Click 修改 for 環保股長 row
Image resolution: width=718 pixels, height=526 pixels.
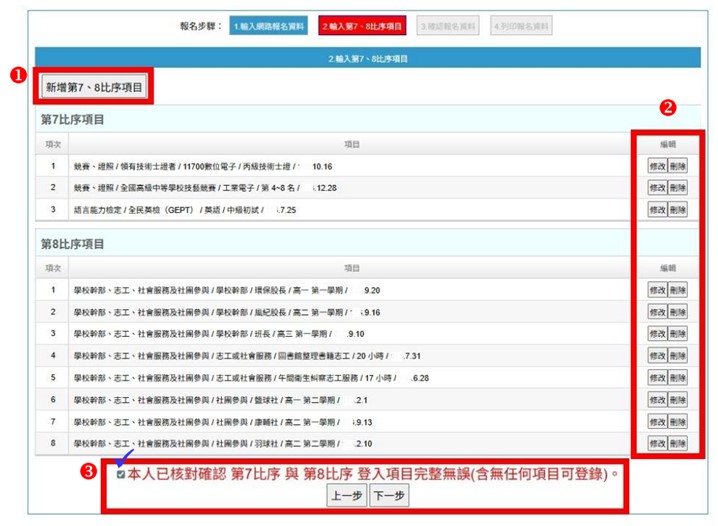657,290
